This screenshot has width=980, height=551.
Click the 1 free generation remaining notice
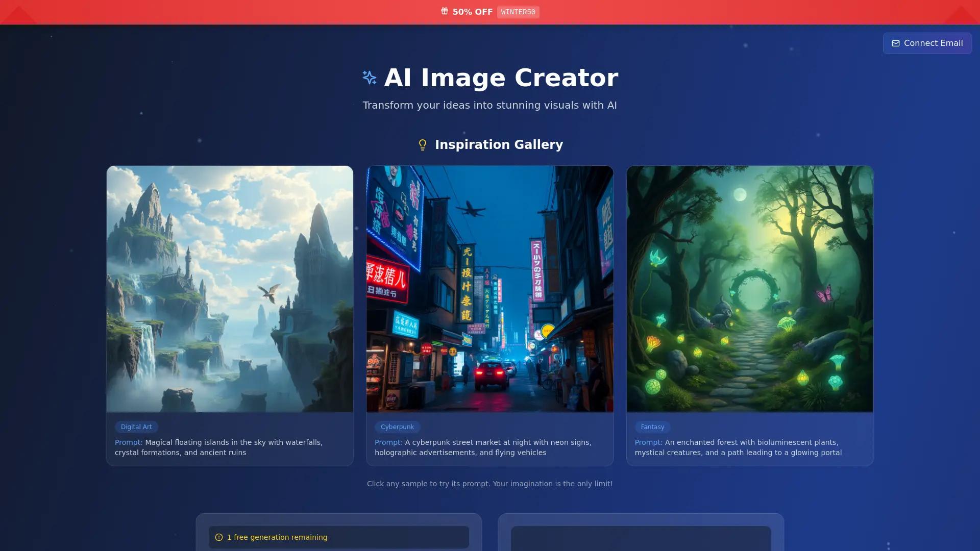pos(339,537)
